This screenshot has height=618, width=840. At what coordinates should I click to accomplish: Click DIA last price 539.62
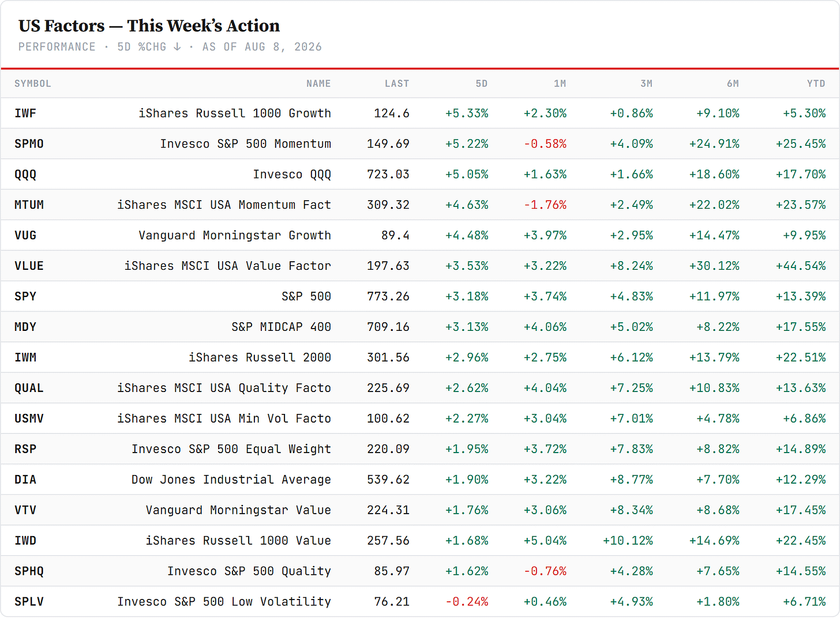pyautogui.click(x=388, y=480)
